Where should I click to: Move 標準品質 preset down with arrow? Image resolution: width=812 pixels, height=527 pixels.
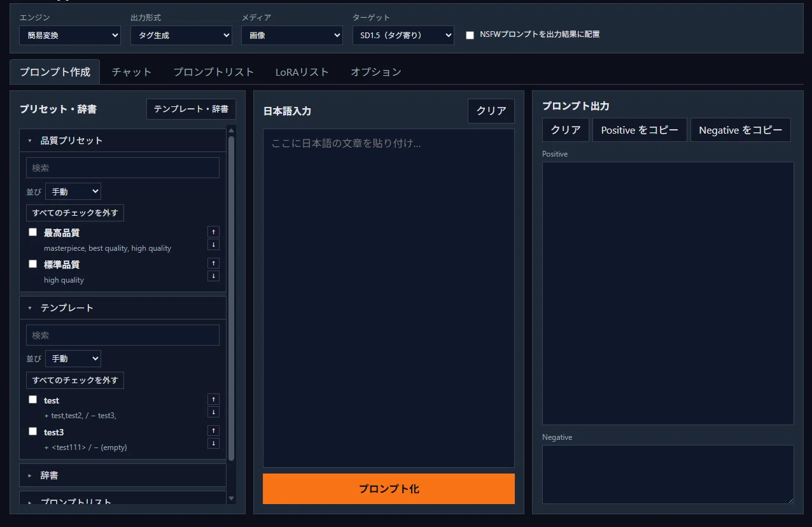click(x=213, y=276)
